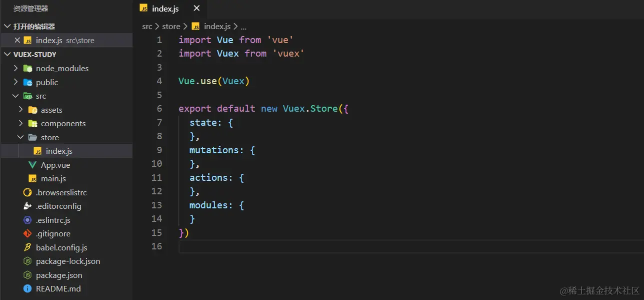Image resolution: width=644 pixels, height=300 pixels.
Task: Click the 资源管理器 panel title
Action: (31, 9)
